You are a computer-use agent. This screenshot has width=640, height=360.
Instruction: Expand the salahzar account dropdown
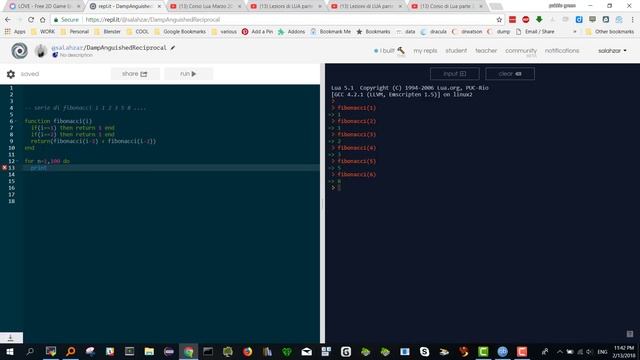pos(612,51)
